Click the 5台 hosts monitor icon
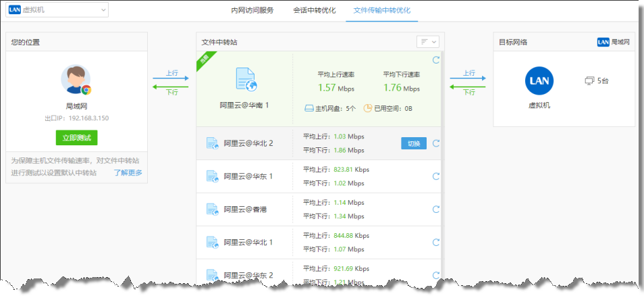The image size is (644, 296). pyautogui.click(x=589, y=81)
